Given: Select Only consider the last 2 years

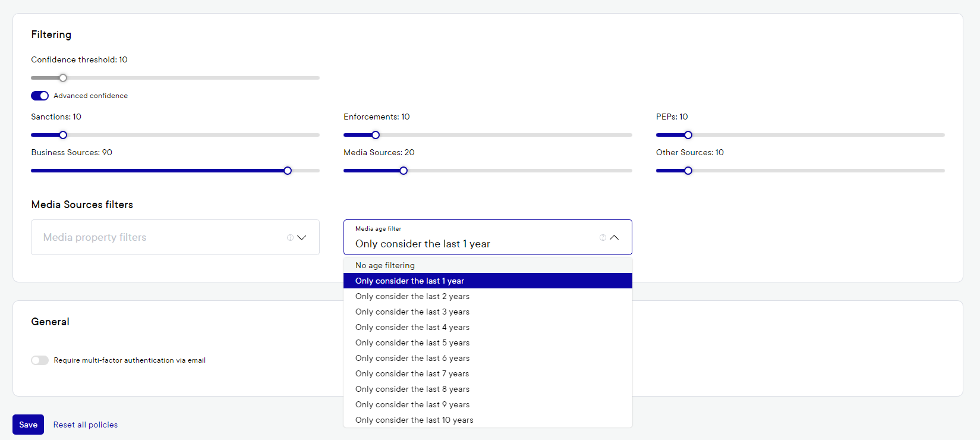Looking at the screenshot, I should 488,296.
